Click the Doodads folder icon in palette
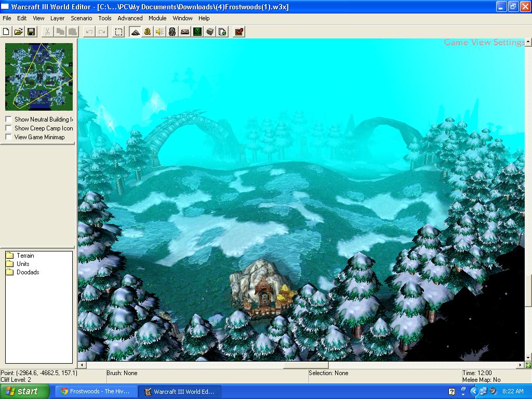532x399 pixels. [x=10, y=272]
